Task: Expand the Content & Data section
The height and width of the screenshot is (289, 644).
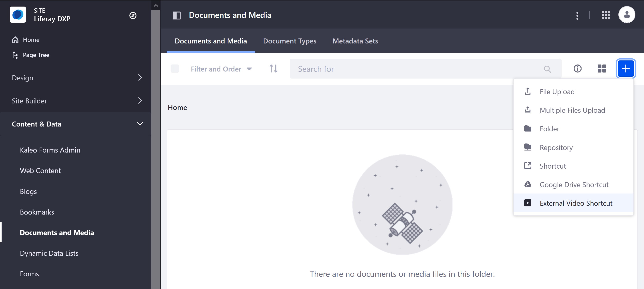Action: click(140, 124)
